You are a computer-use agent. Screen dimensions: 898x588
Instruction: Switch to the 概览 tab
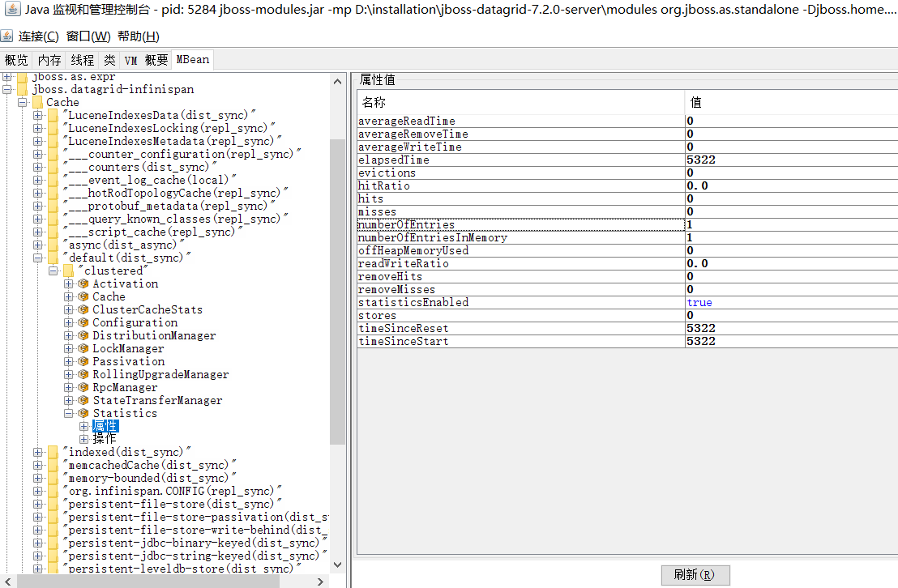pos(16,60)
